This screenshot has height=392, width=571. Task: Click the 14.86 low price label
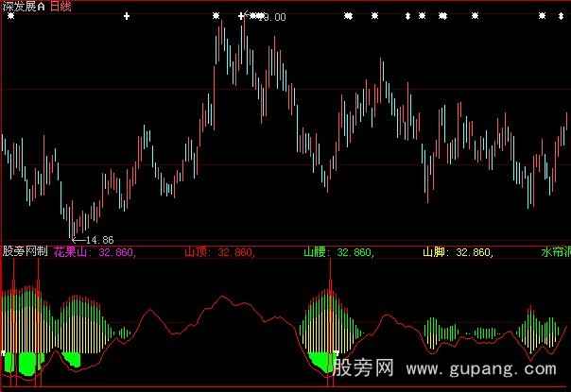coord(99,240)
